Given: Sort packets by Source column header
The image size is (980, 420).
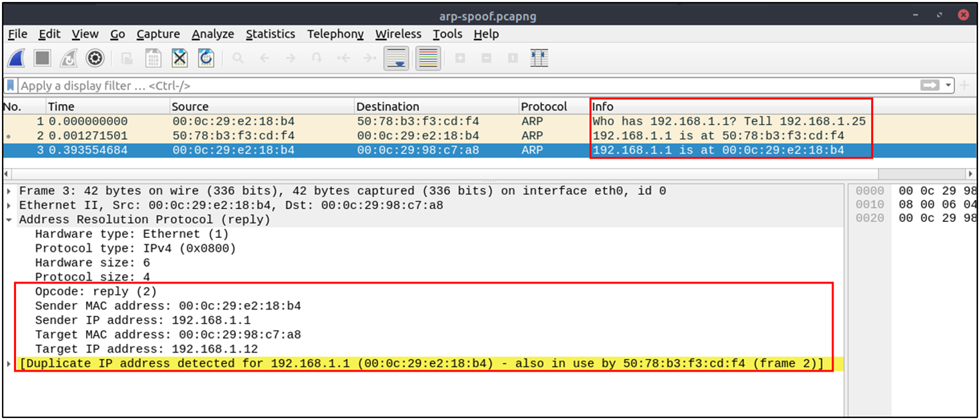Looking at the screenshot, I should coord(262,106).
